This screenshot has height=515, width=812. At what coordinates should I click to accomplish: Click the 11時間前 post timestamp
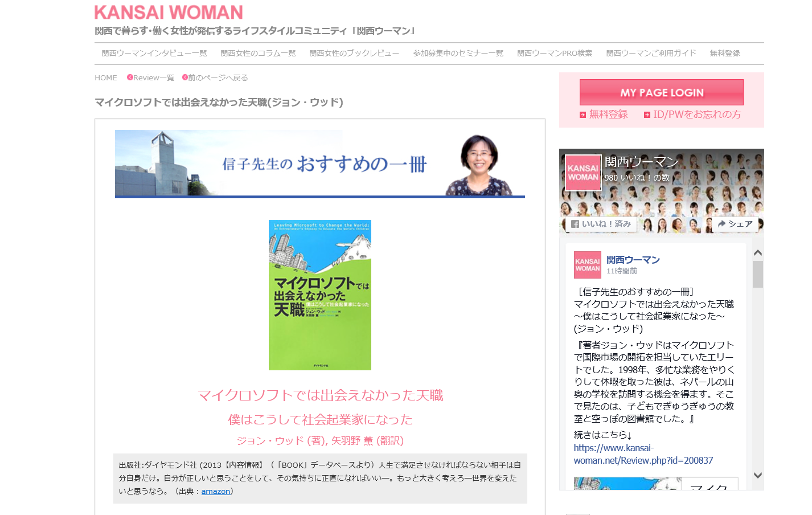[622, 271]
